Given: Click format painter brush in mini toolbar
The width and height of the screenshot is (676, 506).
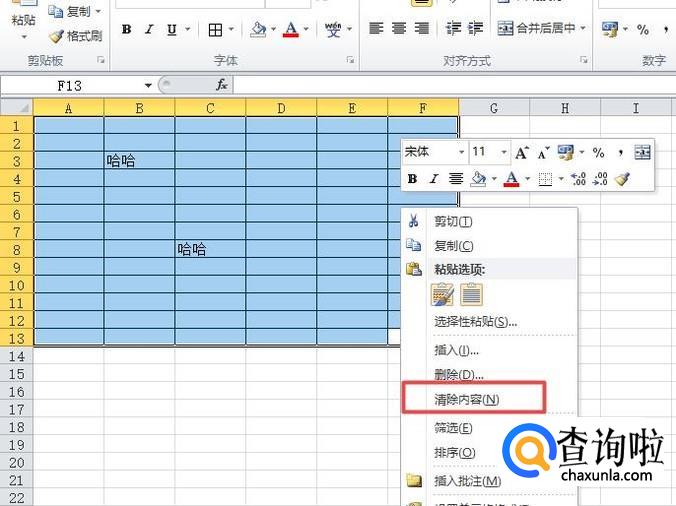Looking at the screenshot, I should pos(622,178).
